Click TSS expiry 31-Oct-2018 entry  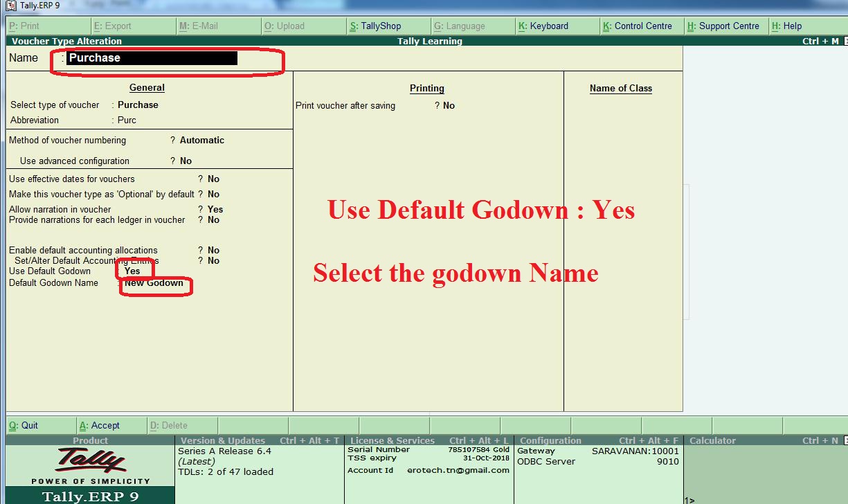[x=428, y=458]
